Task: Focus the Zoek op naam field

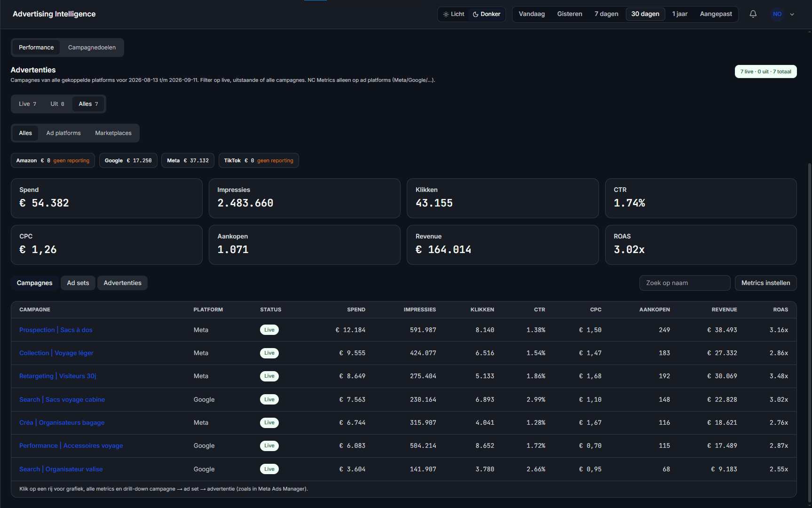Action: 685,283
